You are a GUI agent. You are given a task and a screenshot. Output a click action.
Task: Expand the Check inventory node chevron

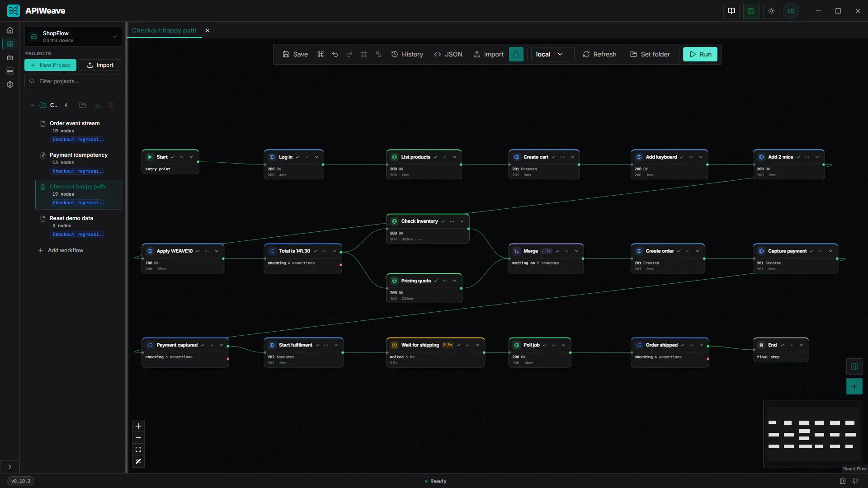point(462,221)
